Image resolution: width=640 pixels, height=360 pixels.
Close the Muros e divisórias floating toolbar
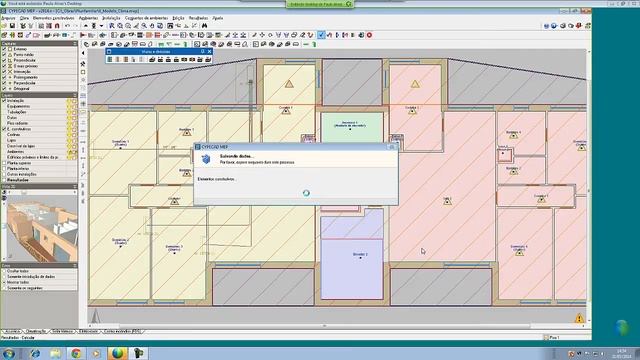tap(209, 51)
